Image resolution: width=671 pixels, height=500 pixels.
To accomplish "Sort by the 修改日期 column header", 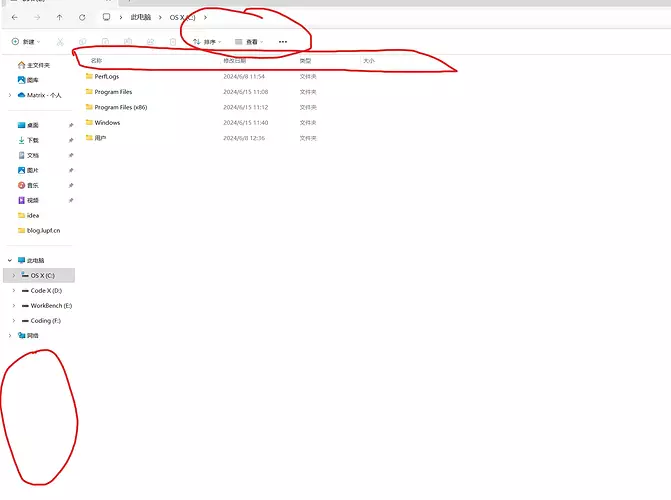I will pyautogui.click(x=235, y=61).
